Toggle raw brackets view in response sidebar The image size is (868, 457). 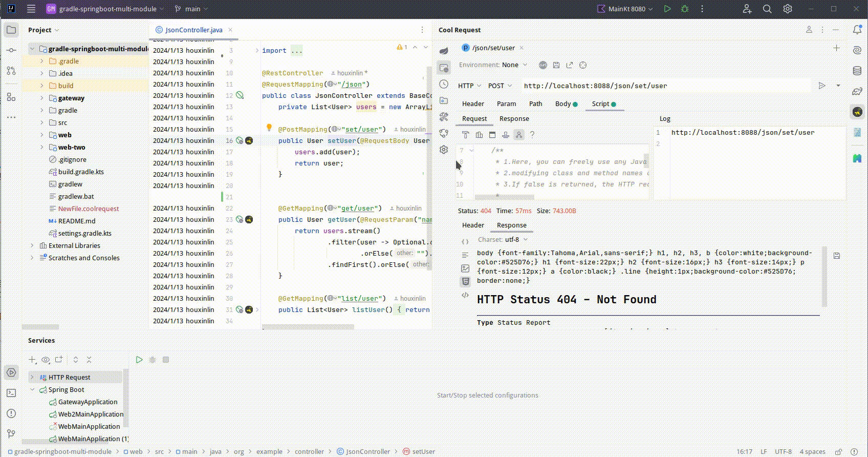465,241
